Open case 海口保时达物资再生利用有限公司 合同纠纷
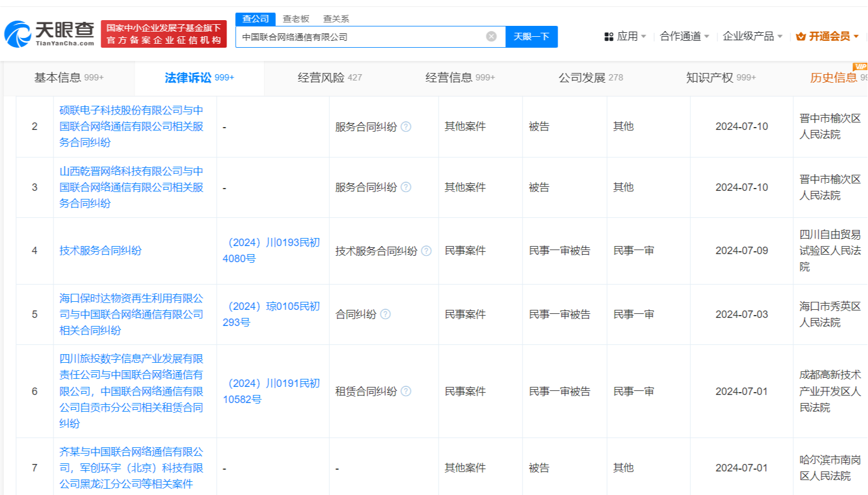The height and width of the screenshot is (495, 868). pos(131,314)
